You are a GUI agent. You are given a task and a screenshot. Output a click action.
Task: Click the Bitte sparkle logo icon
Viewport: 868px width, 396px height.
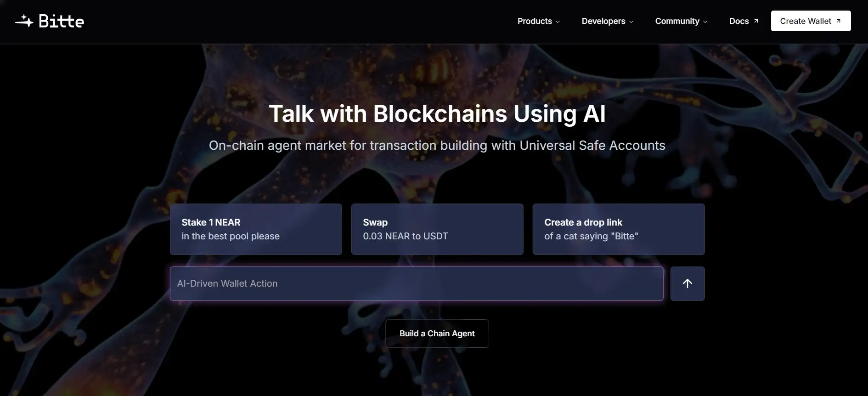[x=24, y=21]
